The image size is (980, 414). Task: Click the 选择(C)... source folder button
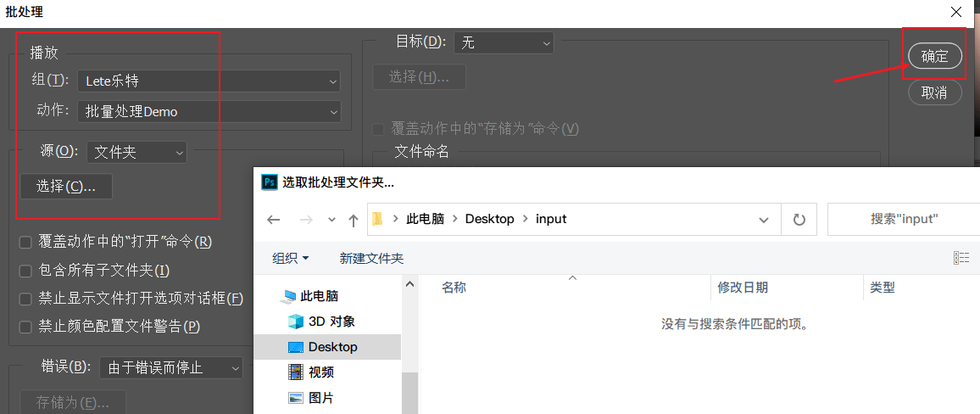coord(66,187)
